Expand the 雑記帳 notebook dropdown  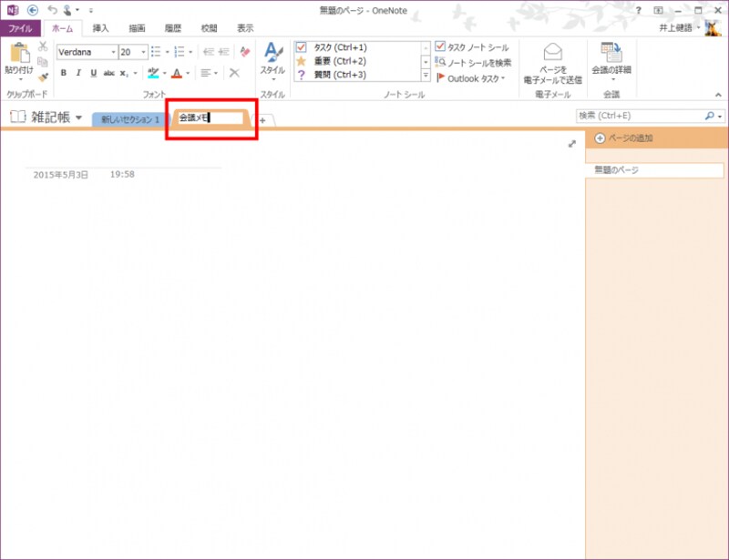[78, 117]
